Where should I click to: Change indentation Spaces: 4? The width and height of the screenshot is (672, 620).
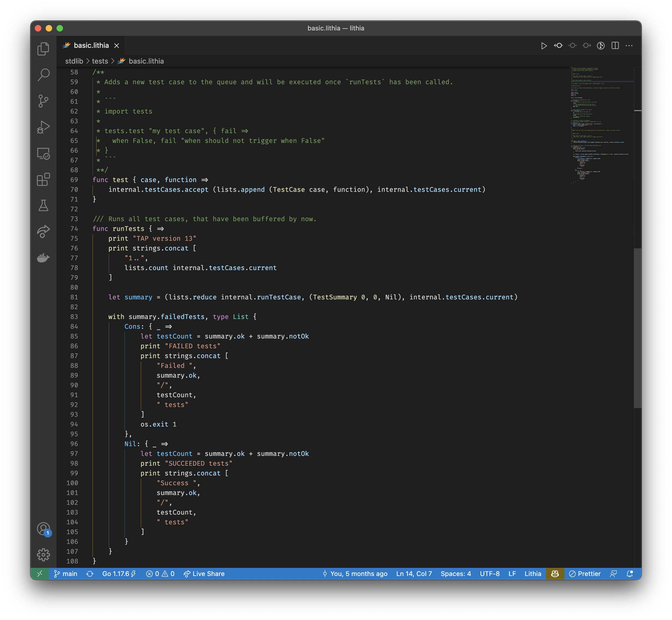point(456,574)
